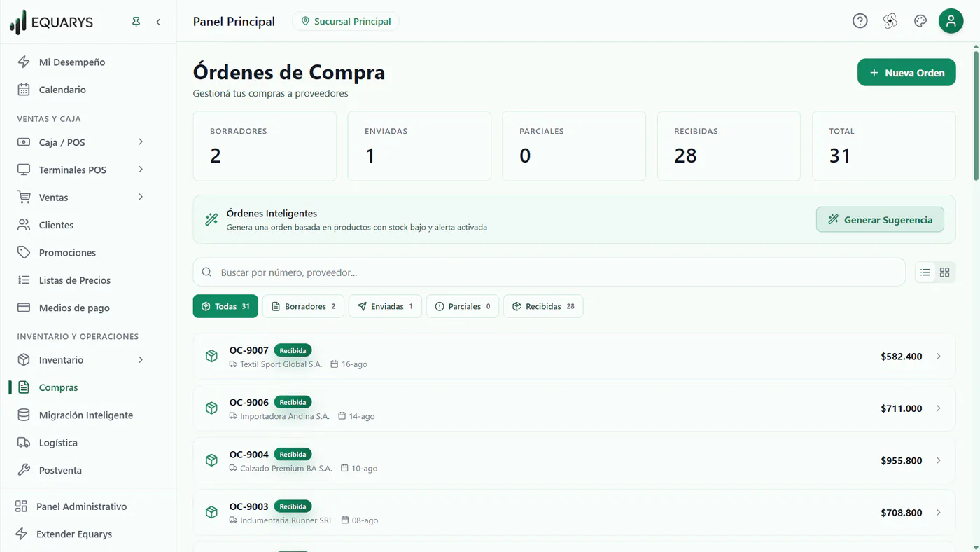
Task: Click the Medios de pago card icon
Action: coord(24,308)
